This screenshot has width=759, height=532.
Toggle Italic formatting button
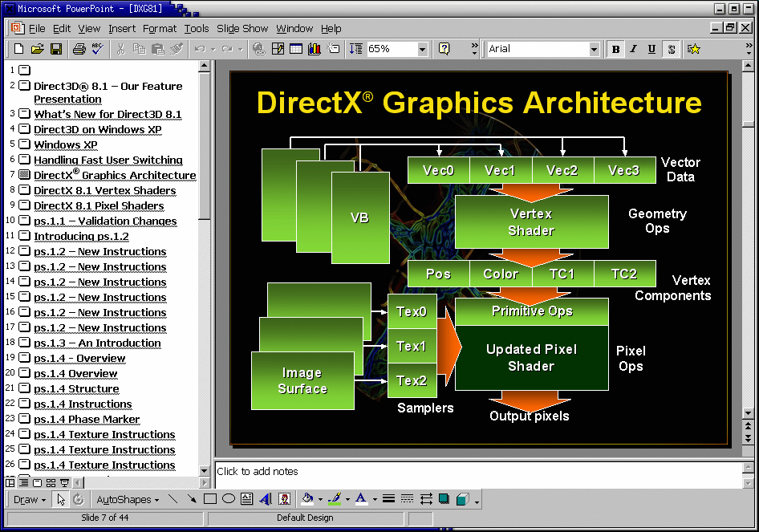click(634, 49)
